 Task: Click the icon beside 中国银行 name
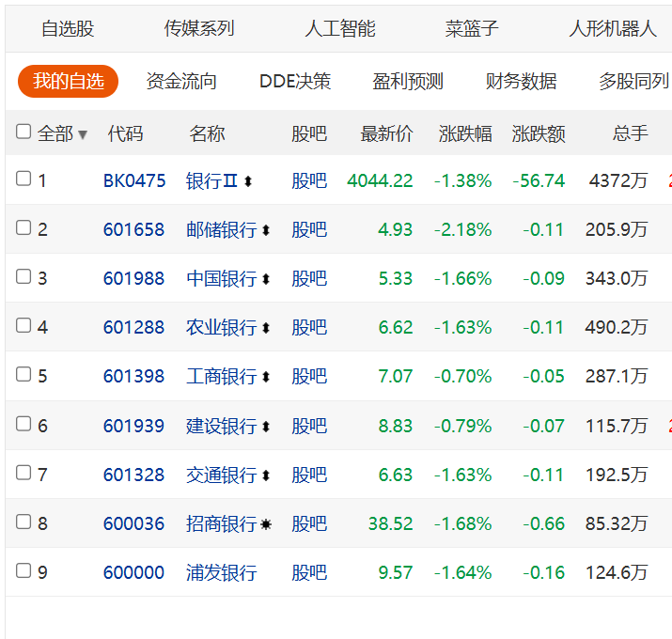266,279
